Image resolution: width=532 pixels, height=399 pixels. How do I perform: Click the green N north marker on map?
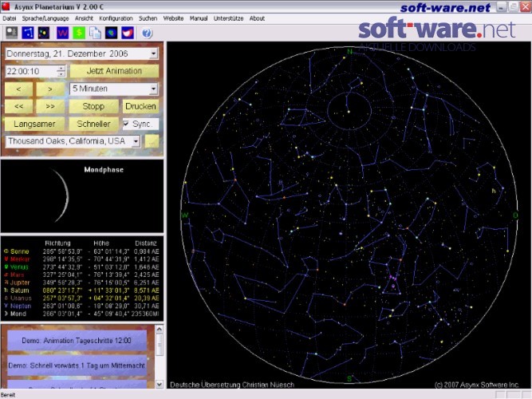click(350, 51)
